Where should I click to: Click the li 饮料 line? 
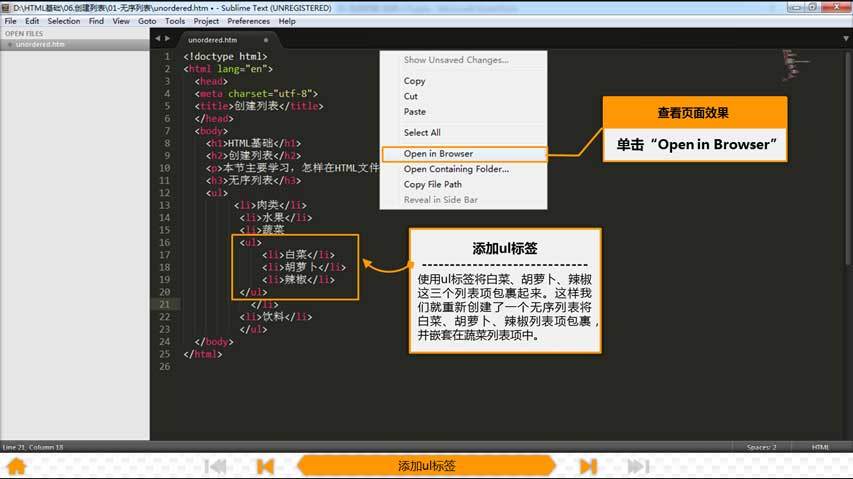point(276,316)
